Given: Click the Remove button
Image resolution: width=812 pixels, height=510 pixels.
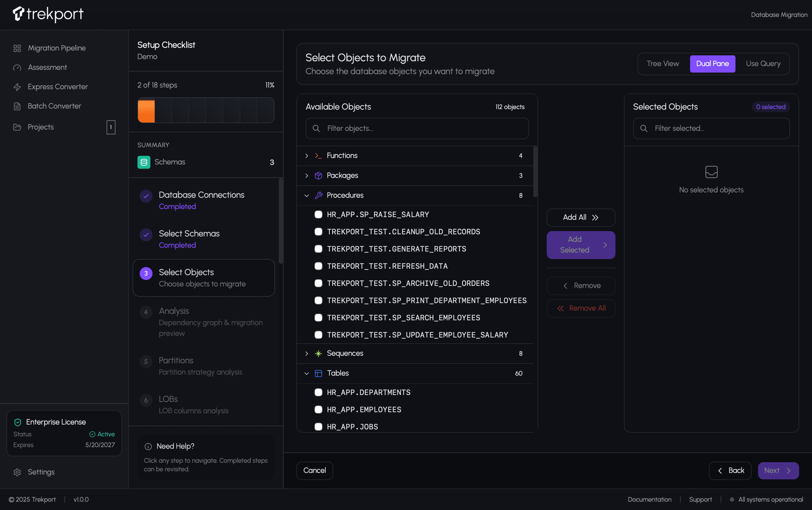Looking at the screenshot, I should point(581,286).
